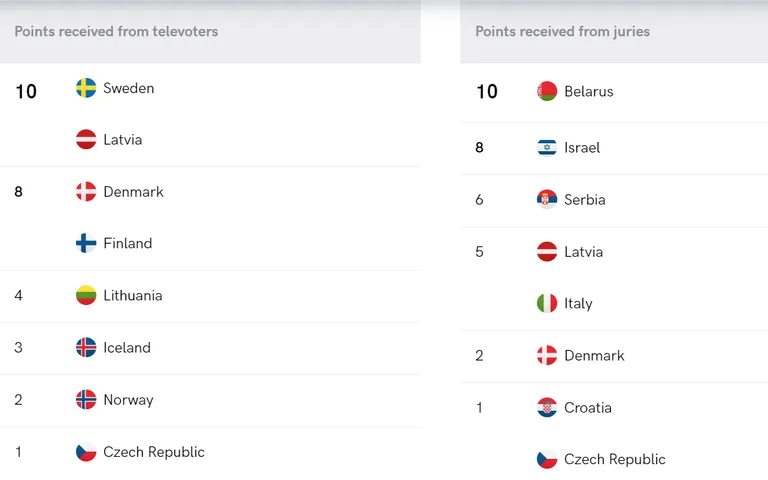Click the Norway flag icon
This screenshot has width=768, height=480.
pos(86,400)
